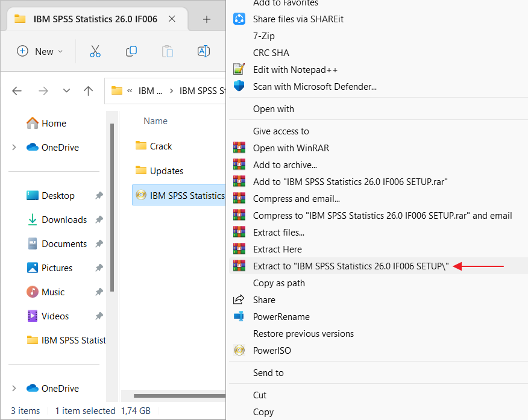
Task: Show hidden breadcrumb path with double chevron
Action: [130, 91]
